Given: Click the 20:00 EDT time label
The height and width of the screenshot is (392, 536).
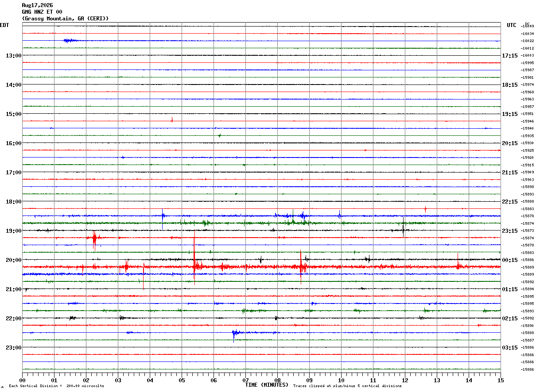Looking at the screenshot, I should coord(13,260).
